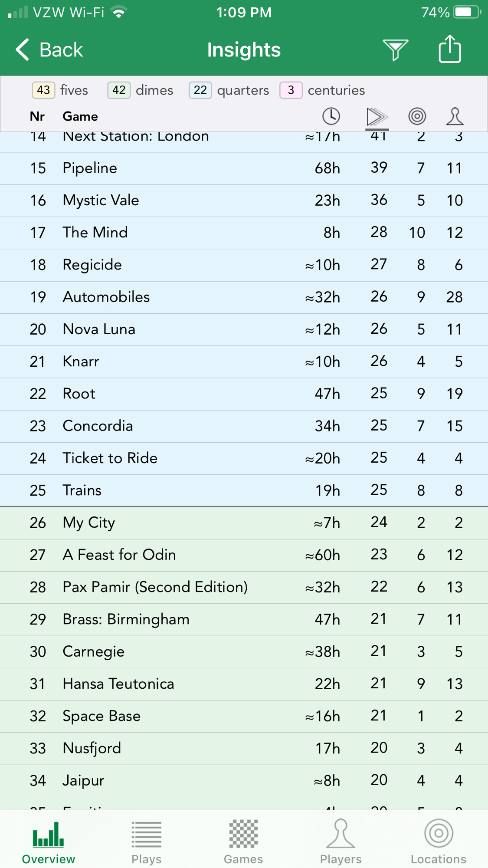Screen dimensions: 488x868
Task: Tap the back chevron arrow
Action: tap(23, 49)
